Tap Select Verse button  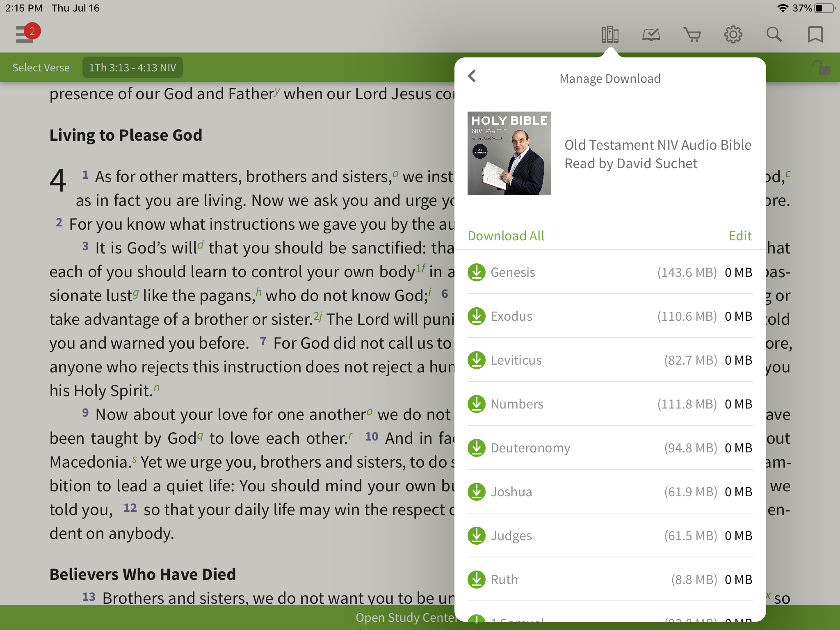pos(41,68)
